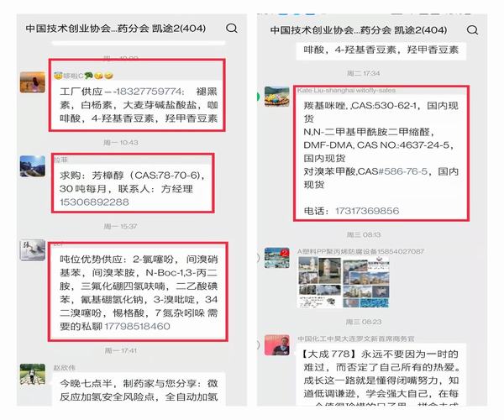Image resolution: width=504 pixels, height=420 pixels.
Task: Select the 【大成 778】 quote message bubble
Action: (381, 375)
